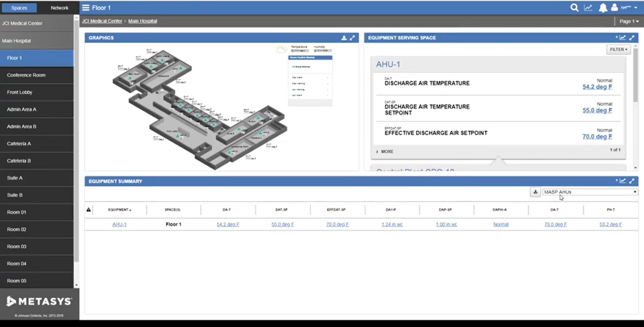
Task: Click 54.2 deg F in the AHU-1 card
Action: pos(597,87)
